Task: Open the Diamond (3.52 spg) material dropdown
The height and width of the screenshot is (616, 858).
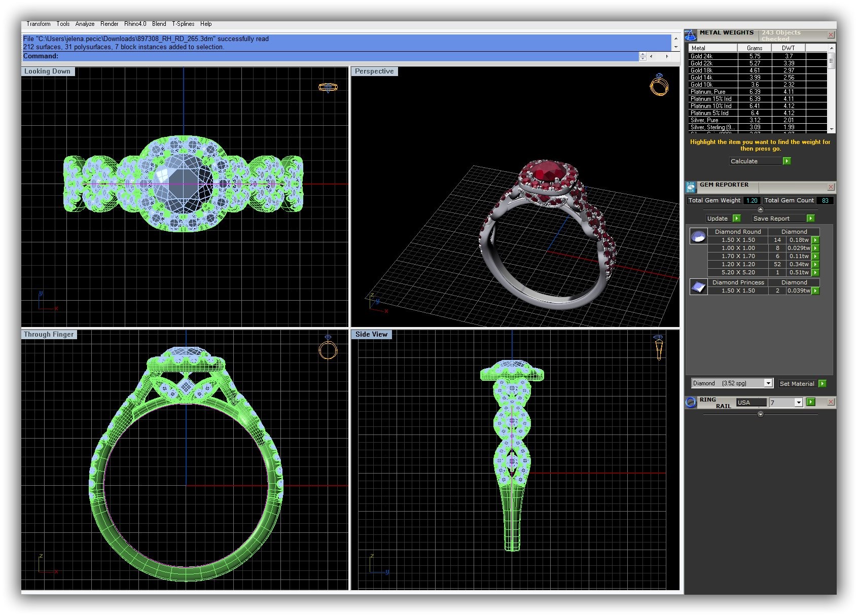Action: tap(768, 383)
